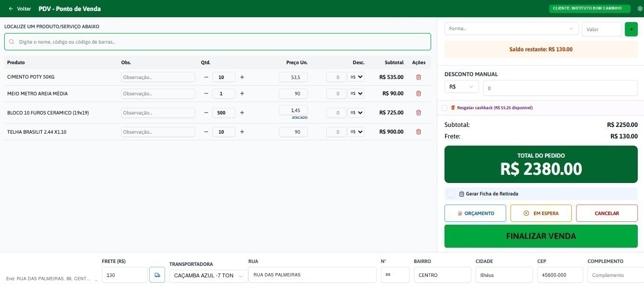The height and width of the screenshot is (286, 644).
Task: Click the product search field
Action: [x=218, y=42]
